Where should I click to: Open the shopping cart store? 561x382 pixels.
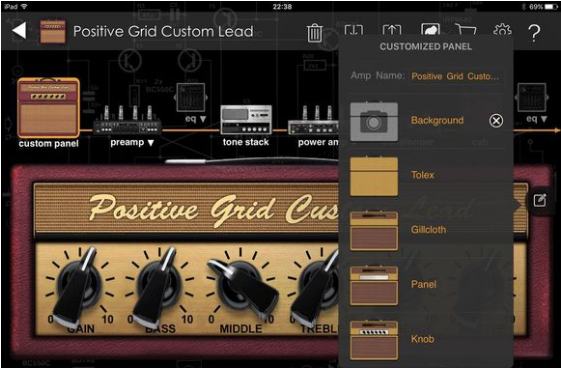(466, 30)
